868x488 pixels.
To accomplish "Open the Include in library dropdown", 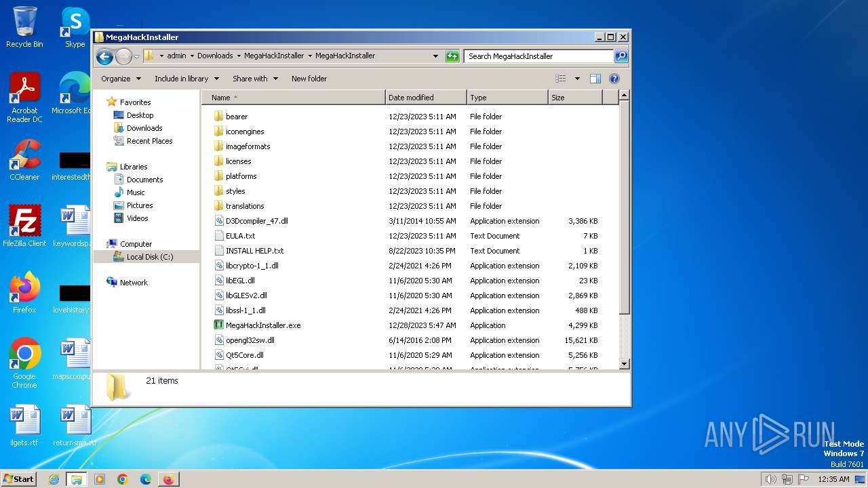I will [186, 79].
